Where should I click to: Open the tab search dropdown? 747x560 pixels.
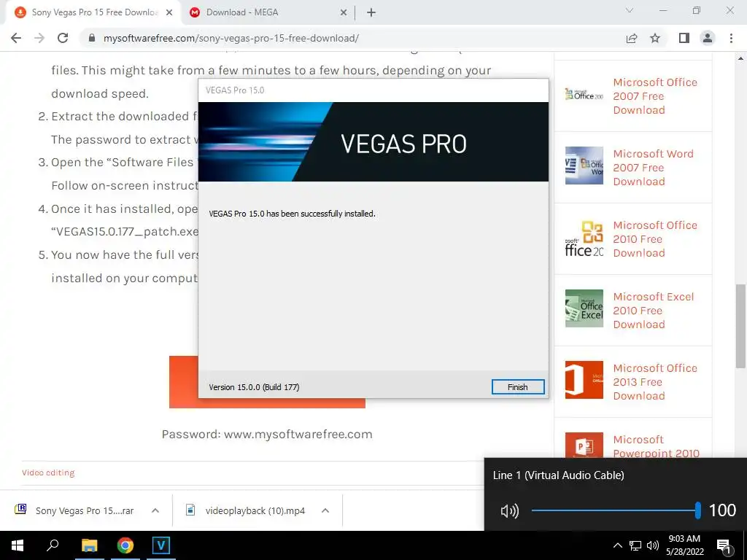click(x=630, y=10)
